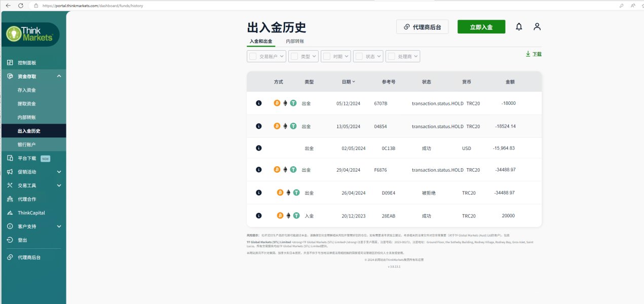The height and width of the screenshot is (304, 644).
Task: Switch to the 内部转账 tab
Action: tap(294, 42)
